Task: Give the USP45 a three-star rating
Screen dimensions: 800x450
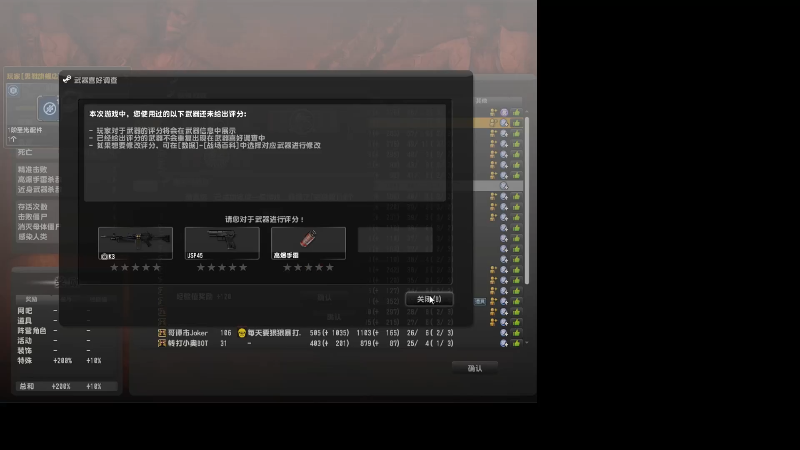Action: click(222, 267)
